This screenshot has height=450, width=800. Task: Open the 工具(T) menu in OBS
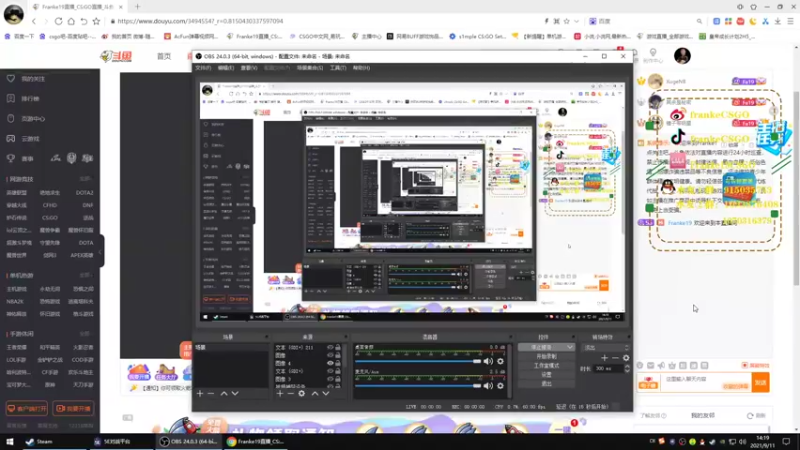pyautogui.click(x=338, y=68)
